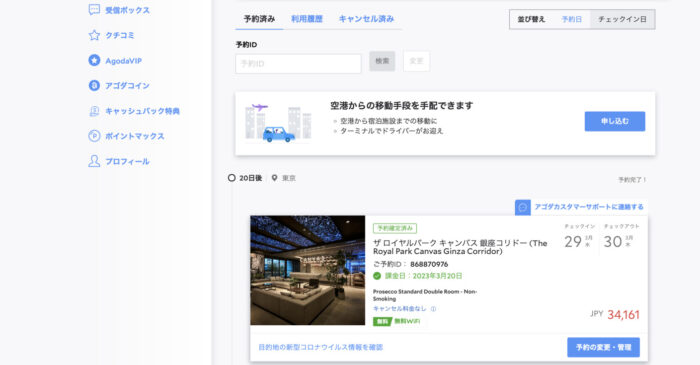The image size is (700, 365).
Task: Open the 予約の変更・管理 button
Action: [x=603, y=347]
